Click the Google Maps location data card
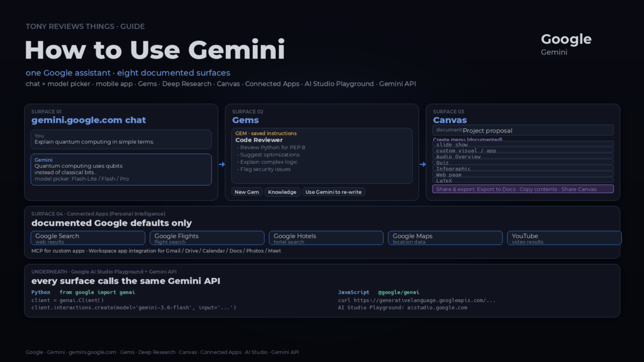 tap(445, 238)
